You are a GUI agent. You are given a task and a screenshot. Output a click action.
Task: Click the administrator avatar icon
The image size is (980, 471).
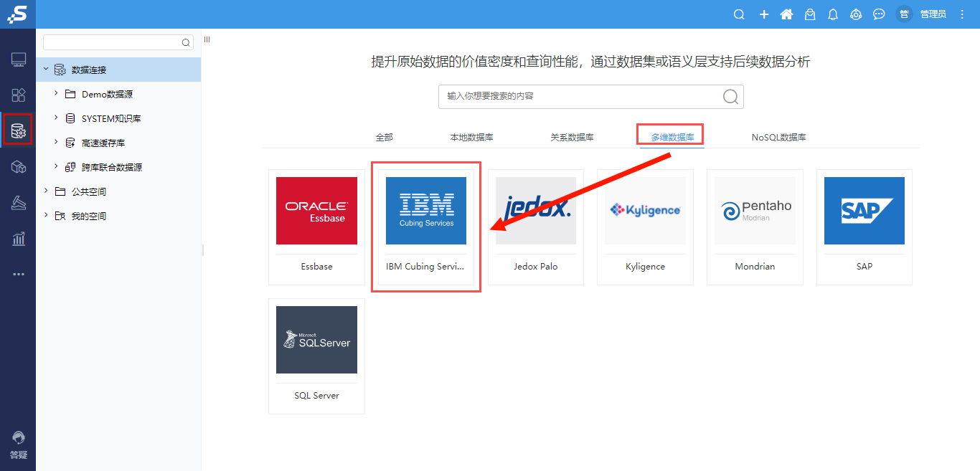coord(904,14)
